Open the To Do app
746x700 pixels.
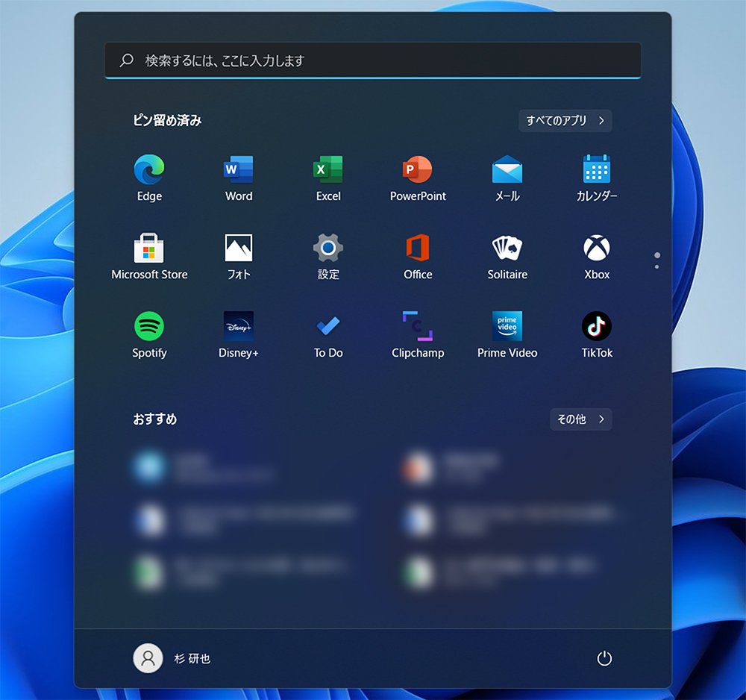[328, 336]
